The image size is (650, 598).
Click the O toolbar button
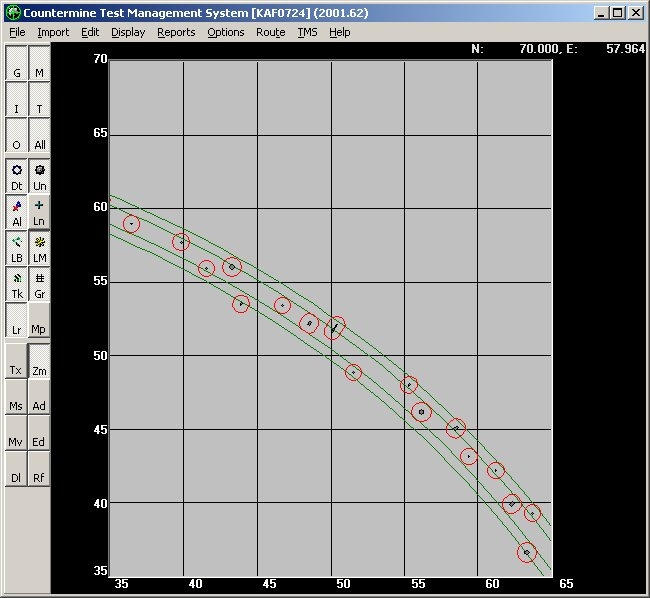point(17,135)
